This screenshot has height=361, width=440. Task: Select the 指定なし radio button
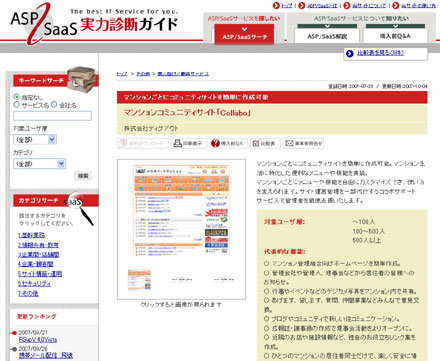coord(16,97)
